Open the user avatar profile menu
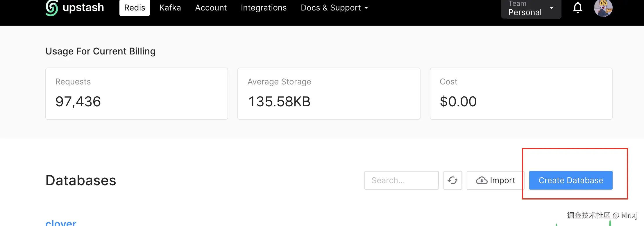 603,8
